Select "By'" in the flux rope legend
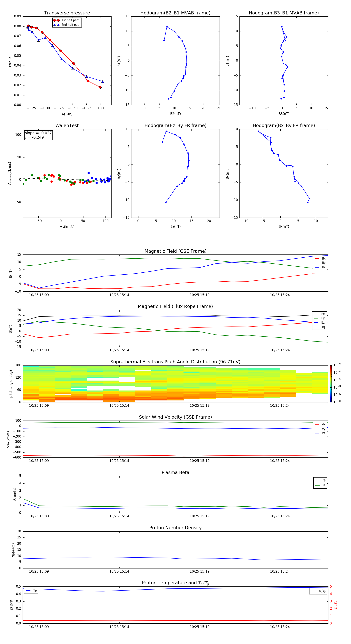The image size is (351, 644). coord(320,318)
